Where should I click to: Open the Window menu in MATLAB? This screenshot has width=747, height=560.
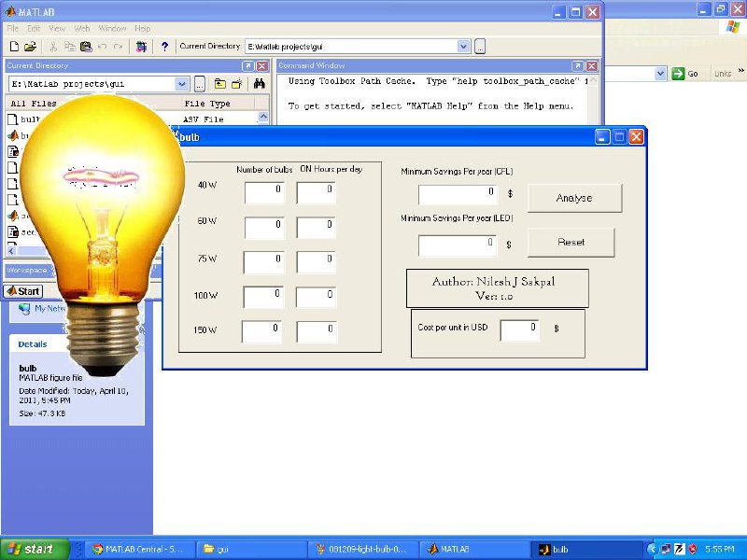click(x=112, y=29)
